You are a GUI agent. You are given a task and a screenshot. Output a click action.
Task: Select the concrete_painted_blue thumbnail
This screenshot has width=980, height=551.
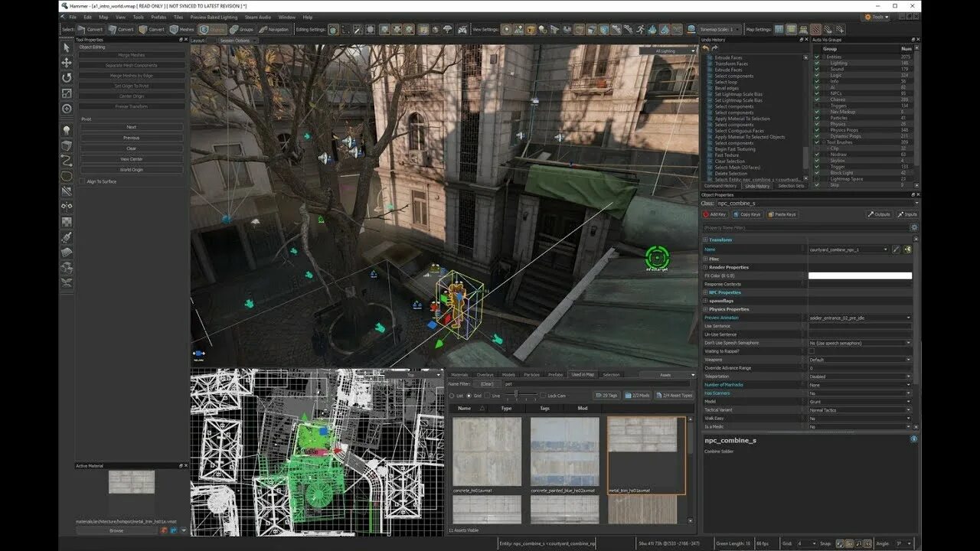(565, 452)
